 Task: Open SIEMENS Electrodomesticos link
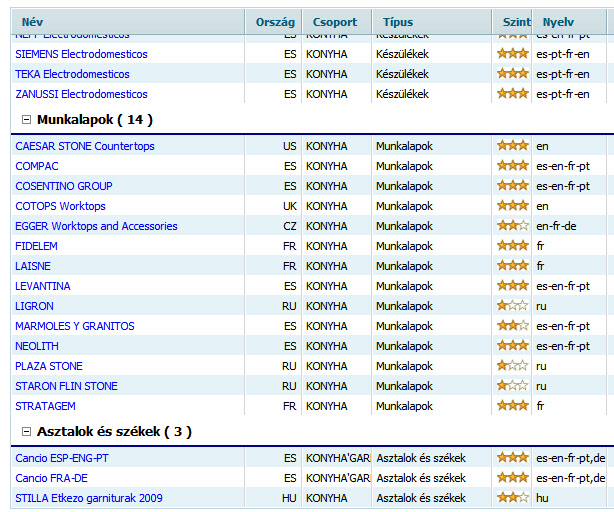tap(81, 54)
